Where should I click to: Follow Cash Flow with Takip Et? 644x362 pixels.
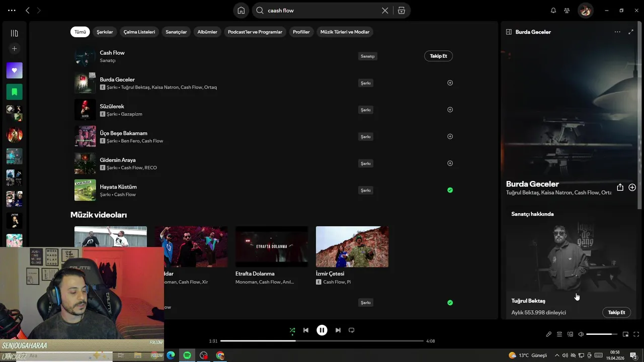coord(438,56)
